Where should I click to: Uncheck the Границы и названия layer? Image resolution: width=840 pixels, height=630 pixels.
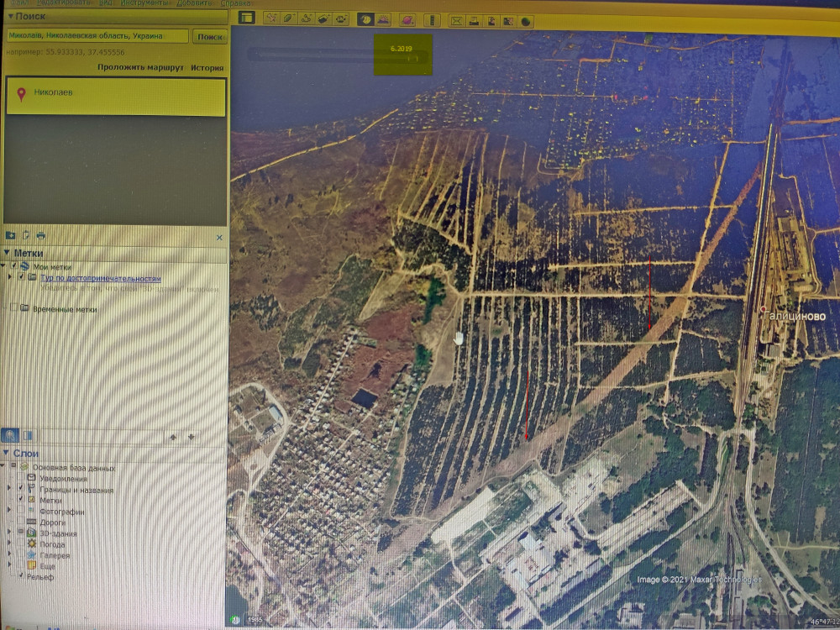[x=22, y=489]
